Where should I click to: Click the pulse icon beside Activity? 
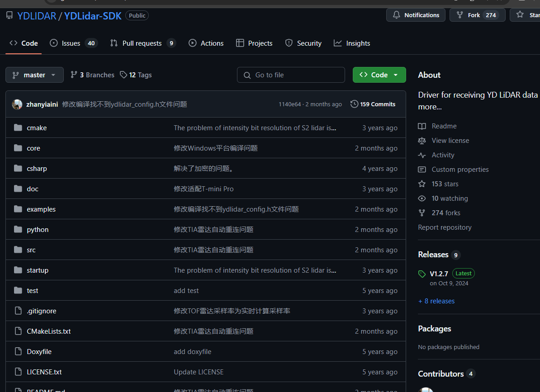coord(422,155)
